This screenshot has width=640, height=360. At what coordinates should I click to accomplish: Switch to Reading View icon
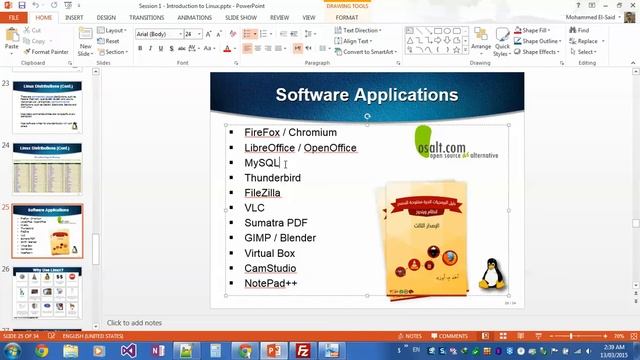pos(520,336)
